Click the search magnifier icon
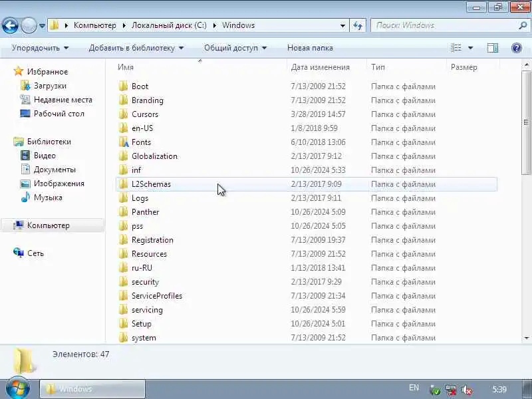 tap(523, 25)
